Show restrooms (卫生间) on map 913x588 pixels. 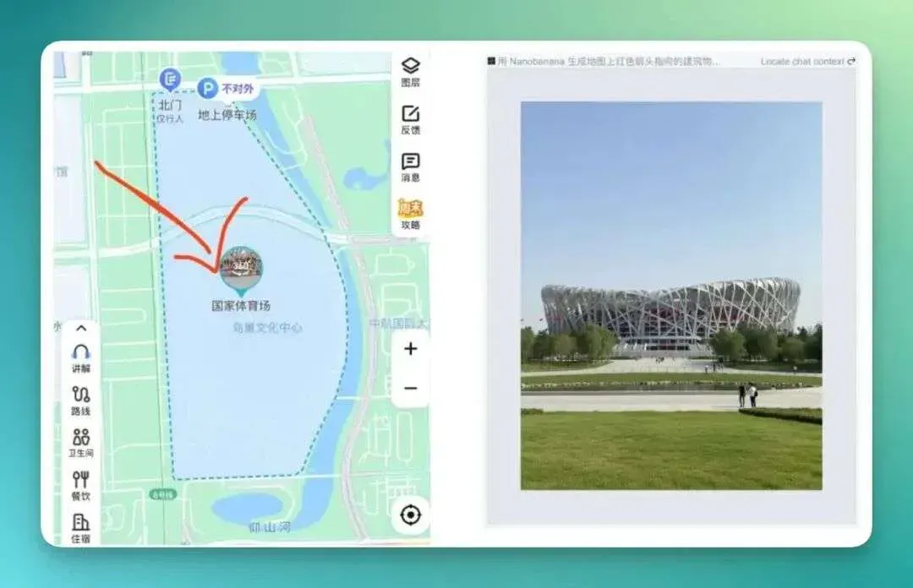81,443
